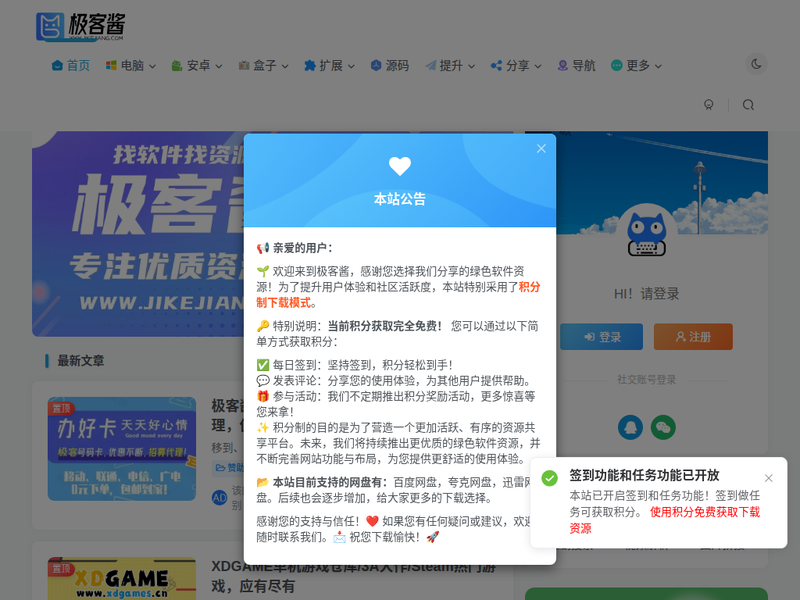Click the 积分制下载模式 red text

coord(398,294)
